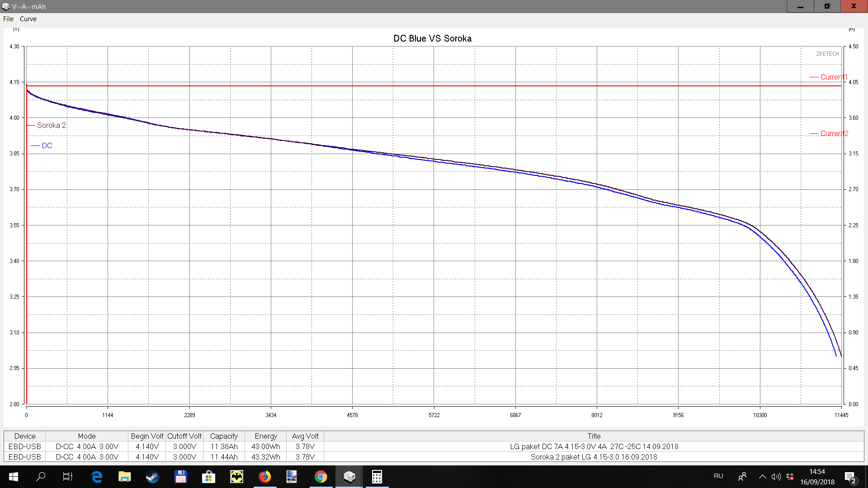Open Task View from taskbar
868x488 pixels.
coord(68,477)
